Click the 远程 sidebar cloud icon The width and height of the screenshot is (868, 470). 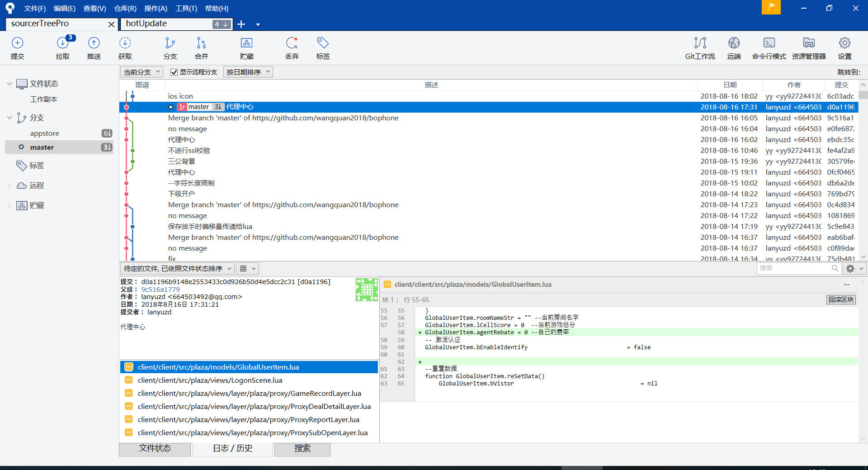(x=22, y=185)
